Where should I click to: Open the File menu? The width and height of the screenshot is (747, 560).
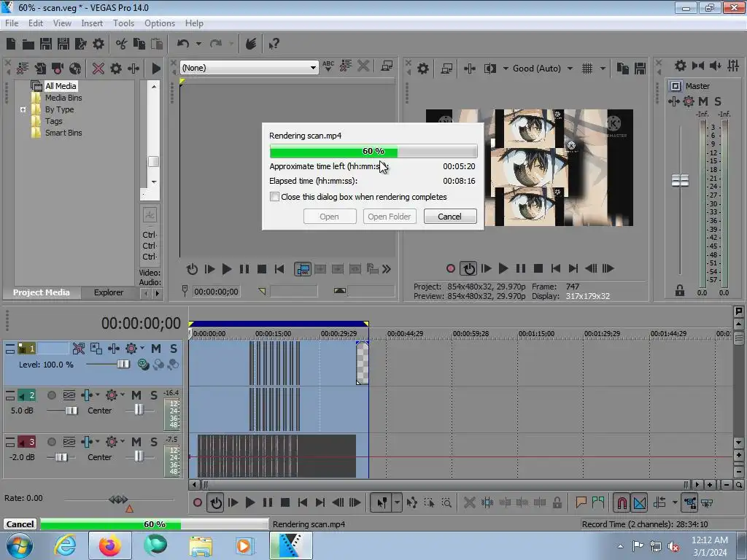point(12,23)
